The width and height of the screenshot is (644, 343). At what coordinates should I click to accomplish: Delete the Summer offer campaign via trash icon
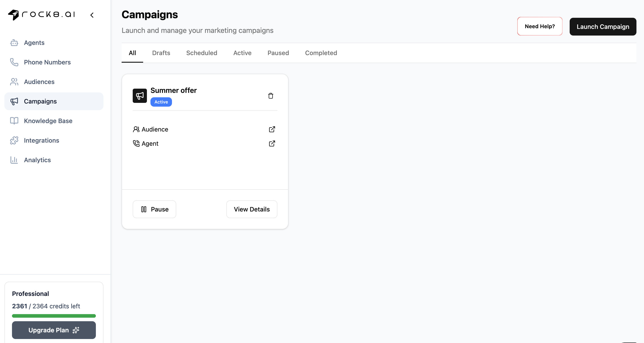pos(271,96)
